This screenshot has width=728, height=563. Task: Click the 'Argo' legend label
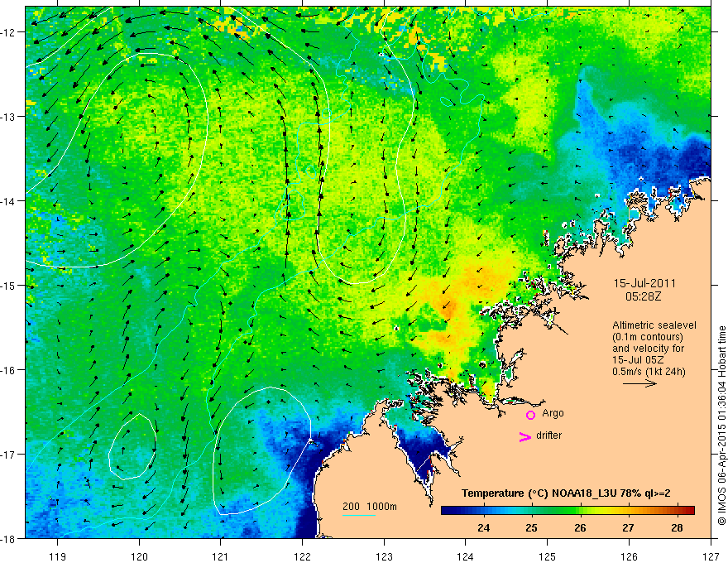point(553,413)
